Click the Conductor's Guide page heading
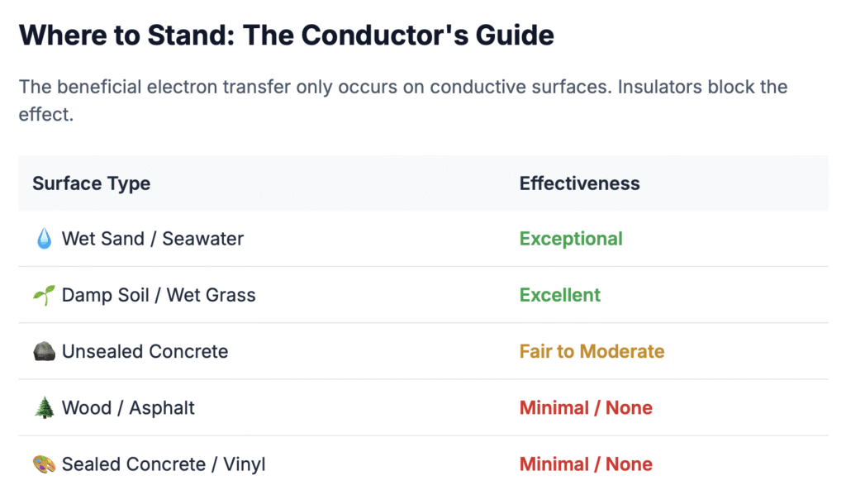The height and width of the screenshot is (504, 846). [286, 35]
